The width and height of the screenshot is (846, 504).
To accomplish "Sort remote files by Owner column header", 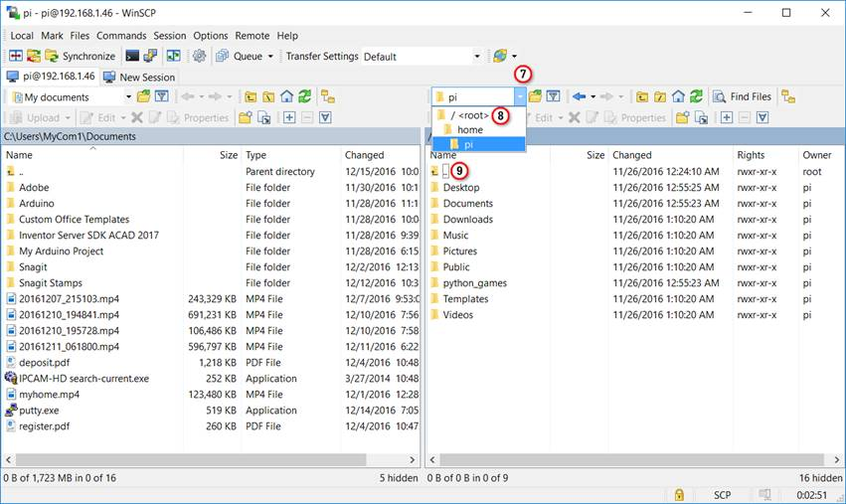I will click(820, 155).
